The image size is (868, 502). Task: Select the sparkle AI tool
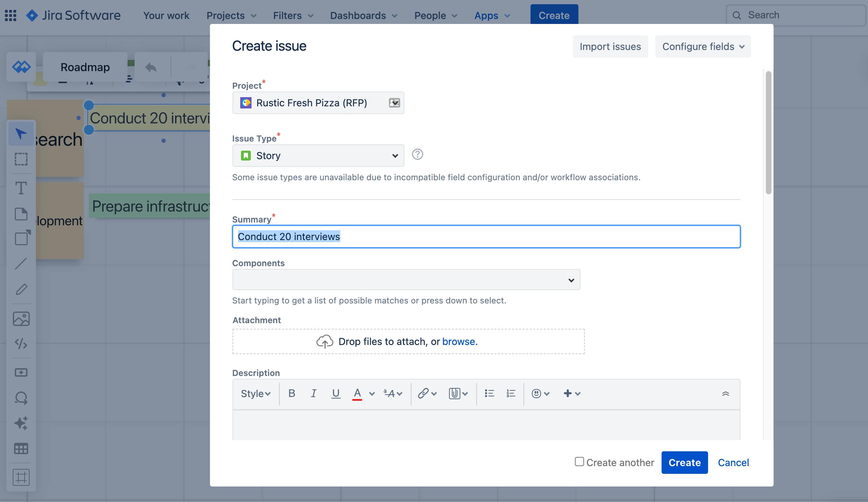pos(21,423)
